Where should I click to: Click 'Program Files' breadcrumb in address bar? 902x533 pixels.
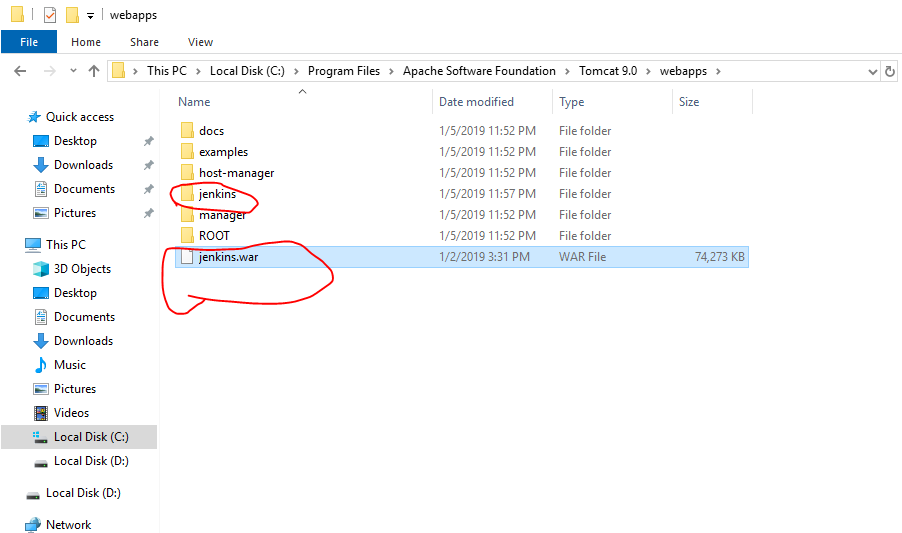344,71
